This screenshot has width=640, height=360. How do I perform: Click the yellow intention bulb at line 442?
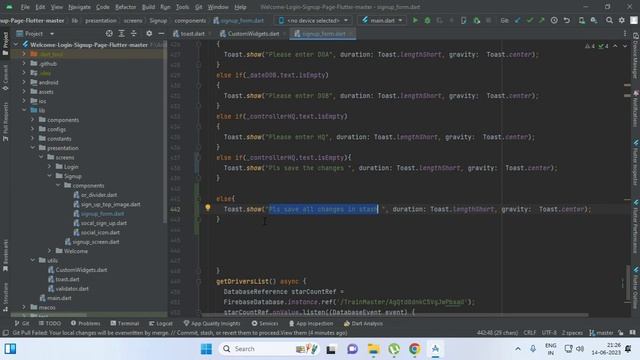click(208, 208)
